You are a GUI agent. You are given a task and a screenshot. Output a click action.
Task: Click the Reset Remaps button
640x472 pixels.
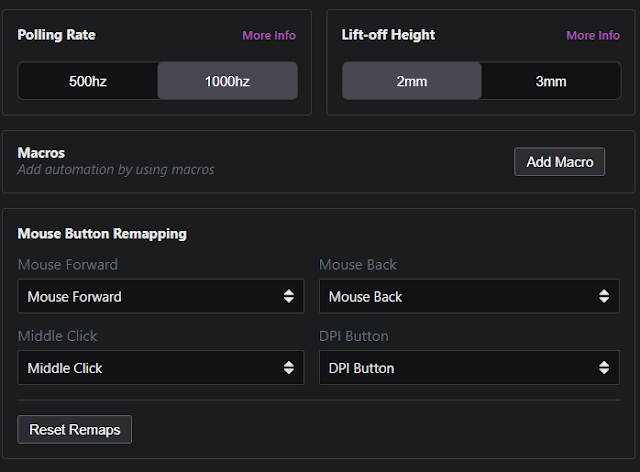75,430
